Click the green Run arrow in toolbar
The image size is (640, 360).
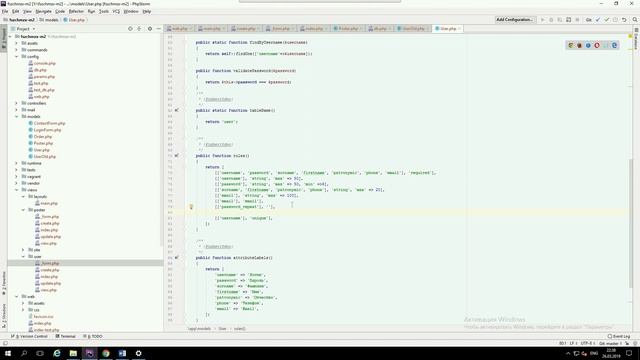[x=542, y=20]
